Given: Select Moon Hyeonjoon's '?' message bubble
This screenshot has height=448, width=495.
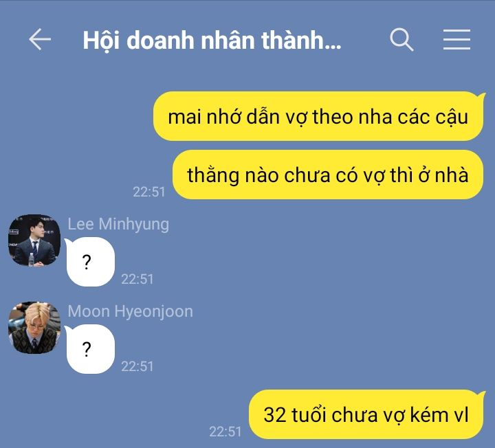Looking at the screenshot, I should [90, 349].
